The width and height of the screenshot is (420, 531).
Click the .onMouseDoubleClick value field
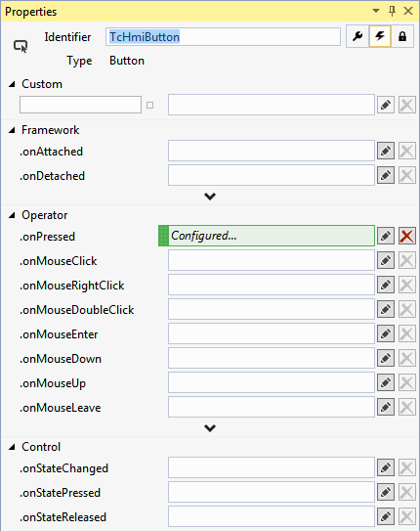click(272, 309)
